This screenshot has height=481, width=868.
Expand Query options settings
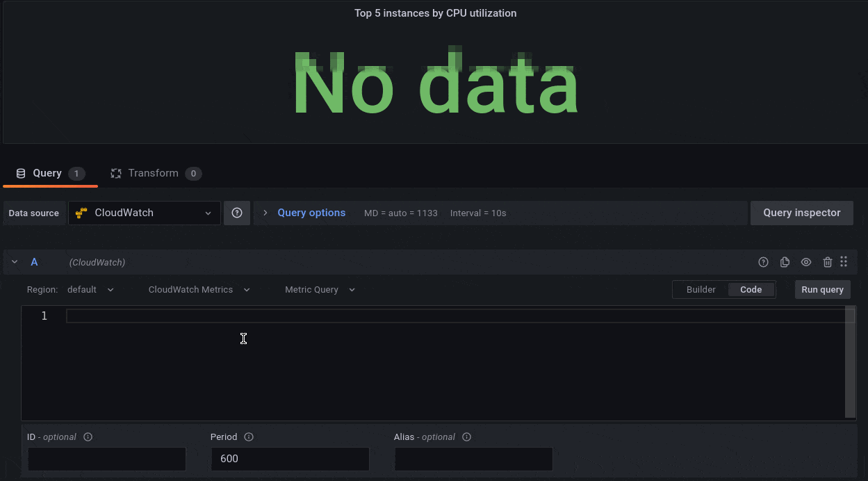tap(311, 213)
